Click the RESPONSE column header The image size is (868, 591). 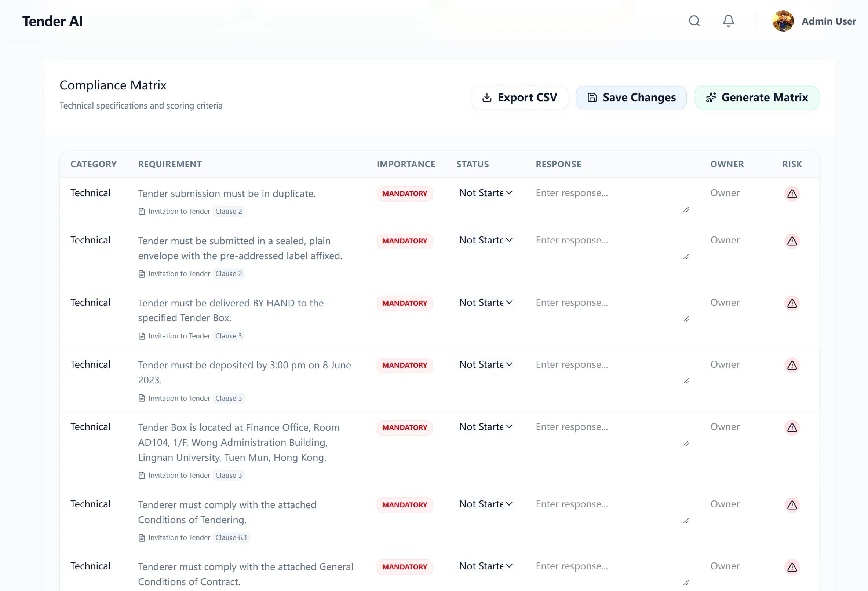click(558, 164)
